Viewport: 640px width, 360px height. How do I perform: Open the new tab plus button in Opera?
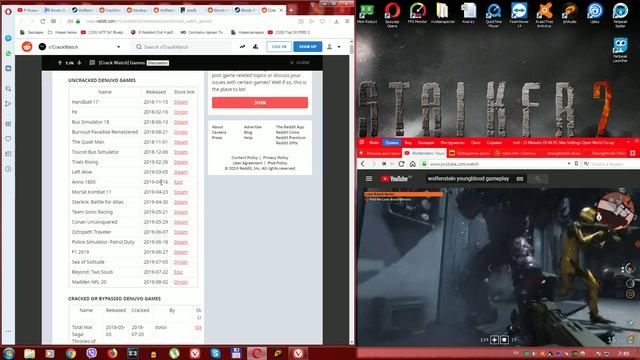click(291, 10)
